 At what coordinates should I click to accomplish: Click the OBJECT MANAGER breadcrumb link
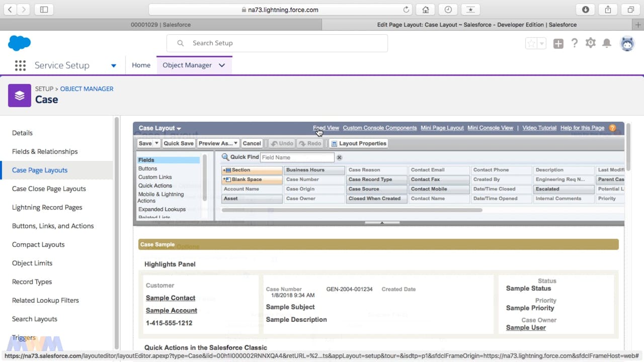point(87,88)
